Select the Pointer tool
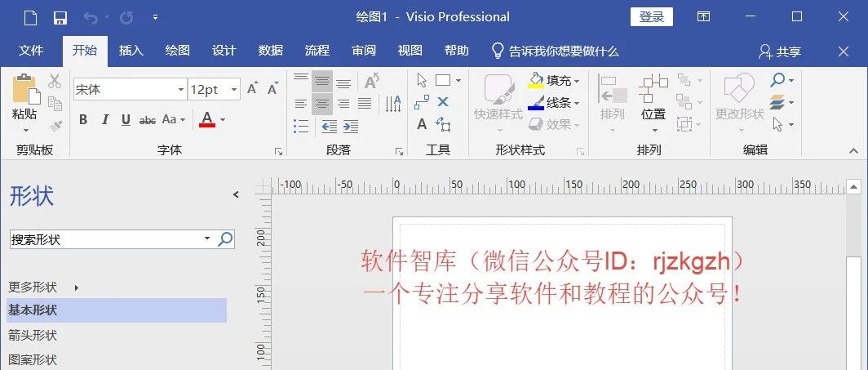The width and height of the screenshot is (868, 370). (422, 80)
